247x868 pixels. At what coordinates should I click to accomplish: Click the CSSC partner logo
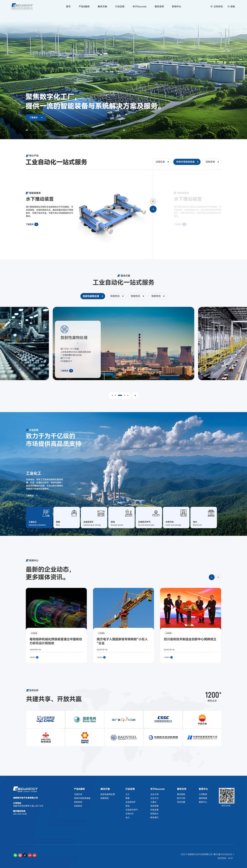click(163, 719)
